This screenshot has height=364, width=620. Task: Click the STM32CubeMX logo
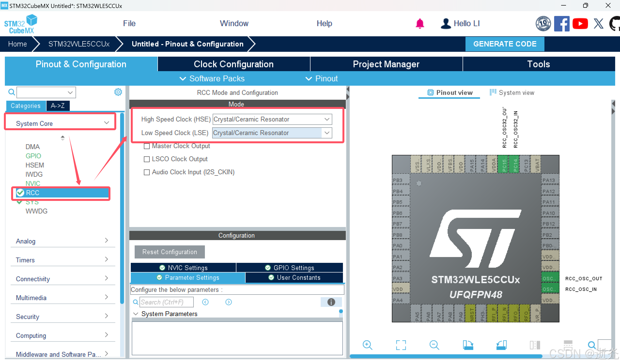click(21, 24)
